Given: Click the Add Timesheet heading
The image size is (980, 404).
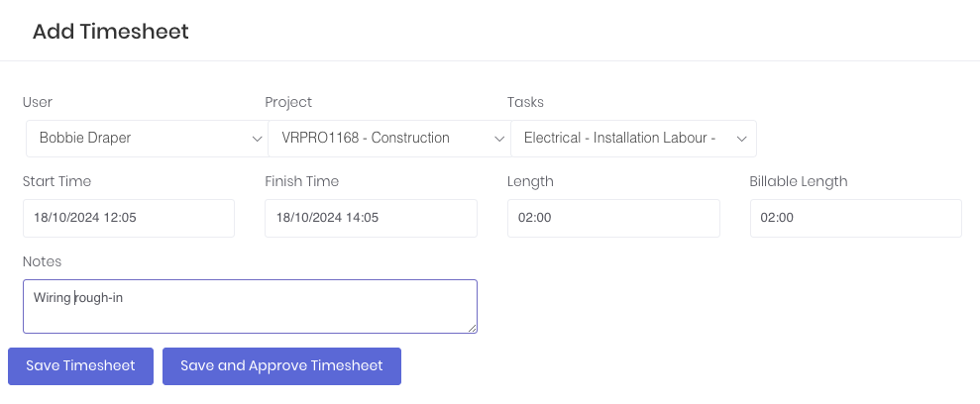Looking at the screenshot, I should coord(110,32).
